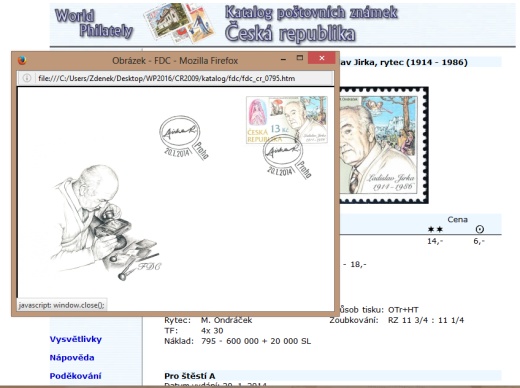Open the Nápověda help link
520x388 pixels.
pyautogui.click(x=72, y=358)
